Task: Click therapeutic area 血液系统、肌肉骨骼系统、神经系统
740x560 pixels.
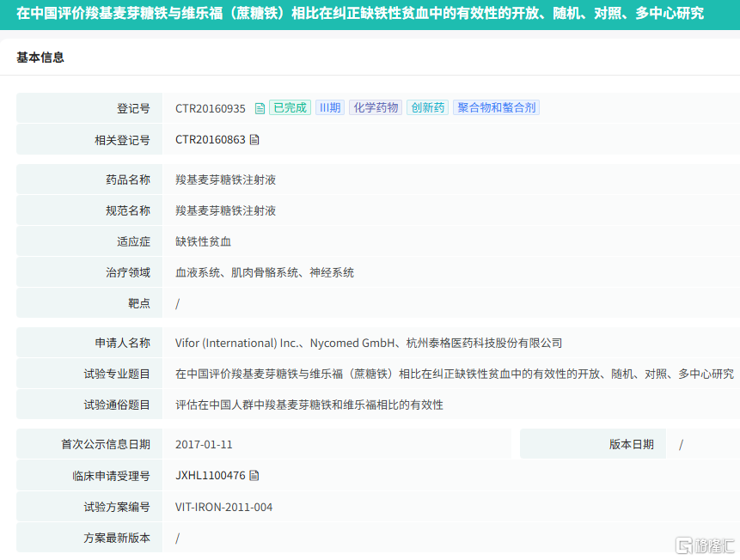Action: (x=265, y=272)
